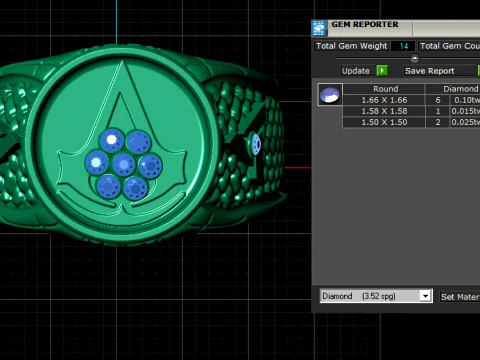Select the 1.50 X 1.50 row
Viewport: 480px width, 360px height.
(x=411, y=122)
